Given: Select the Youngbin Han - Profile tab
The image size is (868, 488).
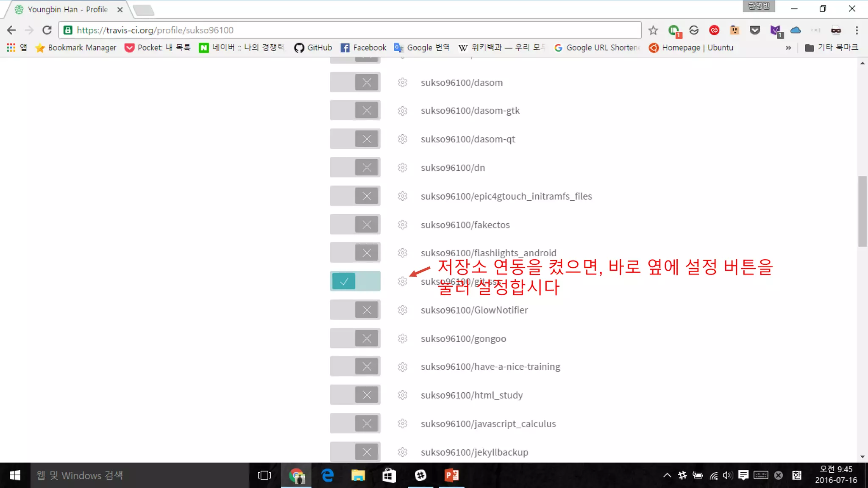Looking at the screenshot, I should coord(67,9).
